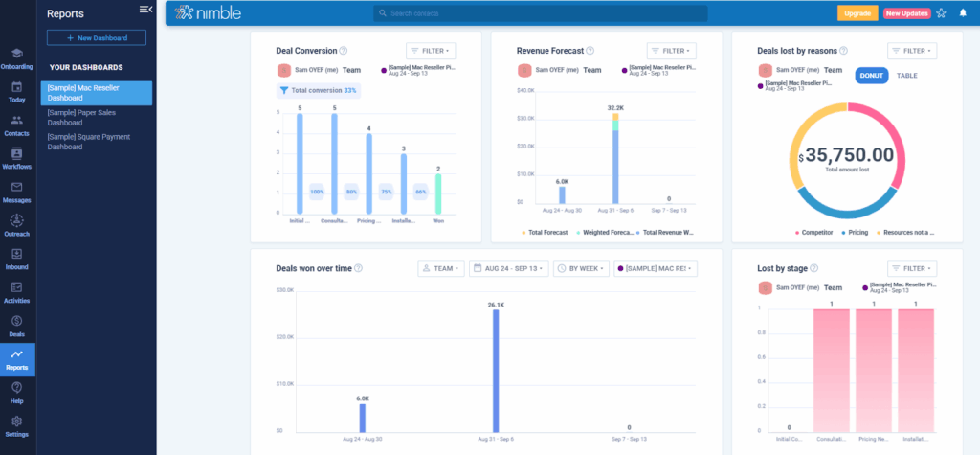980x455 pixels.
Task: Click the notification bell icon
Action: tap(962, 13)
